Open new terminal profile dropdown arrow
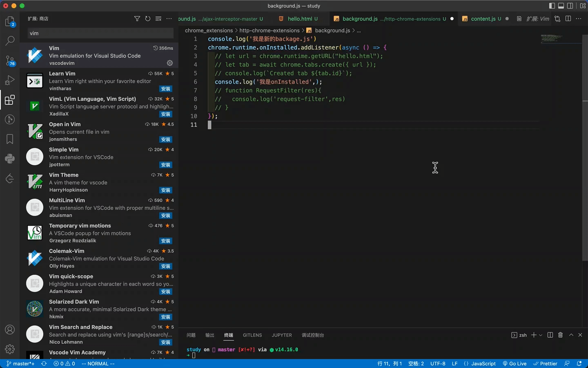The height and width of the screenshot is (368, 588). click(541, 335)
